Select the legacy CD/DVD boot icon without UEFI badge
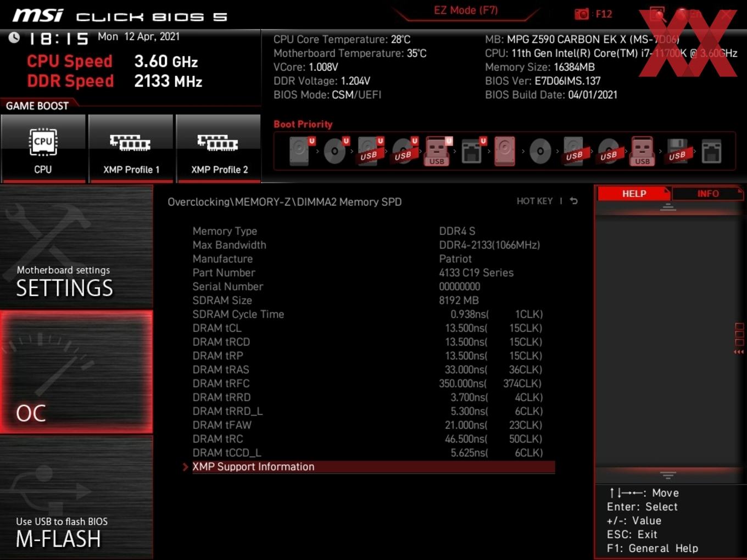Screen dimensions: 747x560 click(x=540, y=151)
